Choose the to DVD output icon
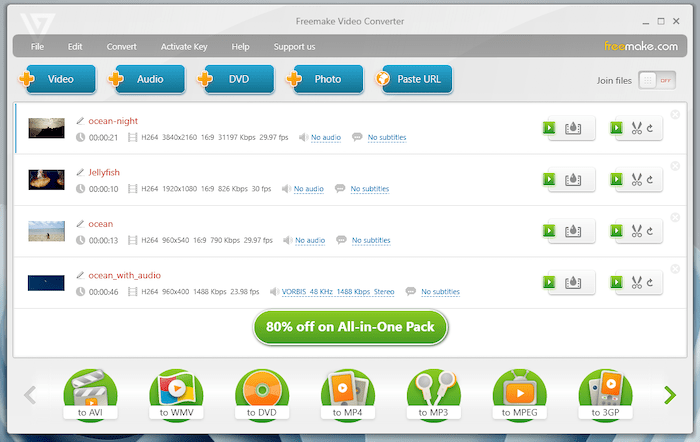This screenshot has height=442, width=700. click(262, 394)
